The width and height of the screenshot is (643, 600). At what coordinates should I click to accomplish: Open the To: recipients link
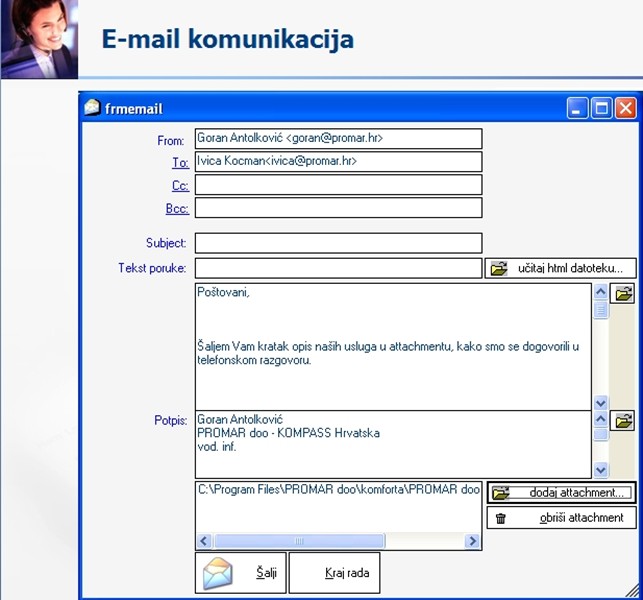click(180, 162)
